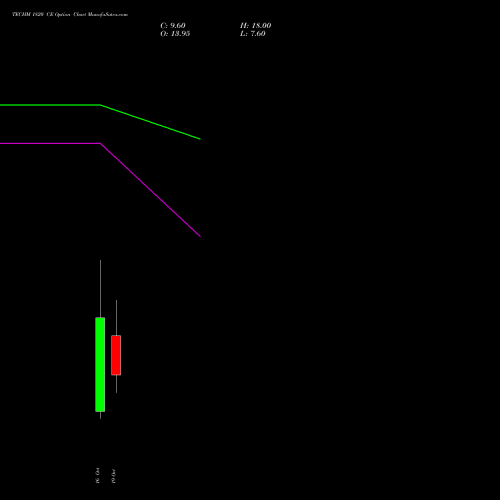The height and width of the screenshot is (500, 500).
Task: Select the red candlestick body
Action: 116,355
